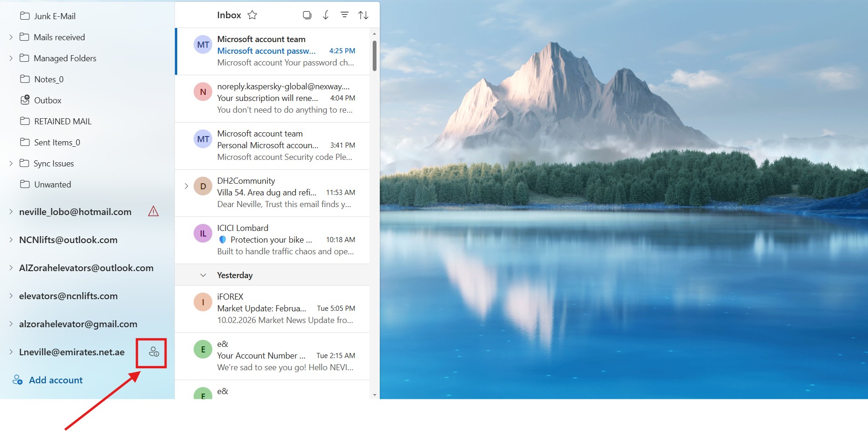Click Add account at the bottom of the sidebar
The height and width of the screenshot is (431, 868).
(x=56, y=380)
